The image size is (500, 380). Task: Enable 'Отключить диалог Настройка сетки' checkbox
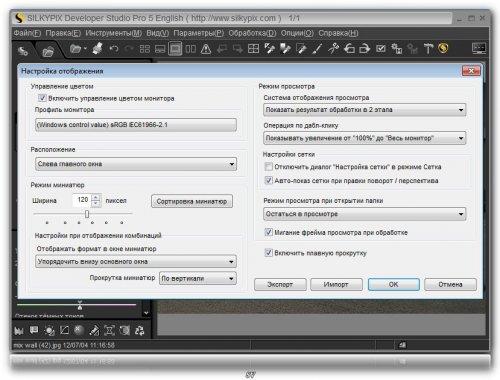point(268,166)
